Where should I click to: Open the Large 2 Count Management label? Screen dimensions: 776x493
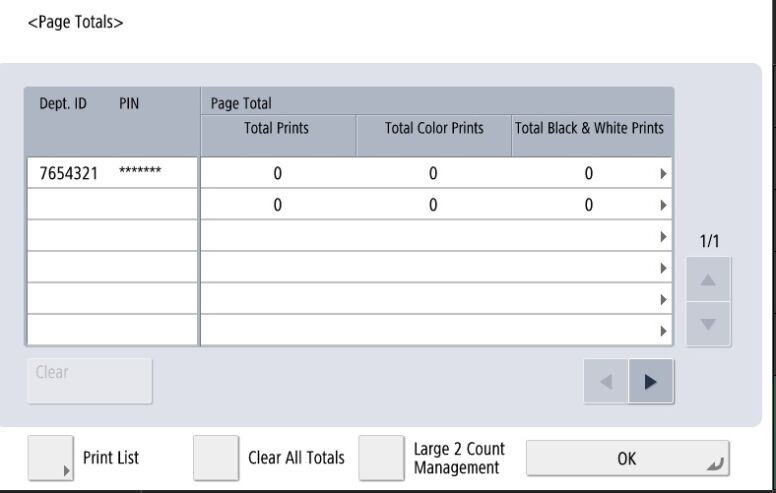[x=458, y=458]
